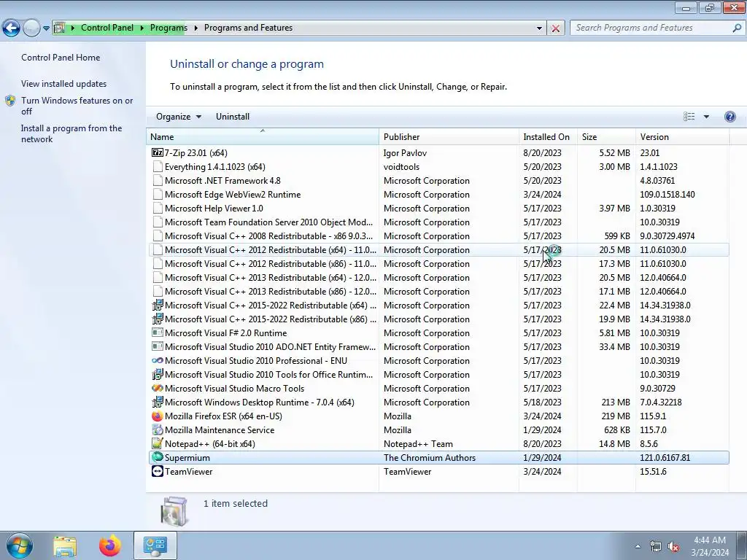
Task: Click the change view icon
Action: tap(689, 117)
